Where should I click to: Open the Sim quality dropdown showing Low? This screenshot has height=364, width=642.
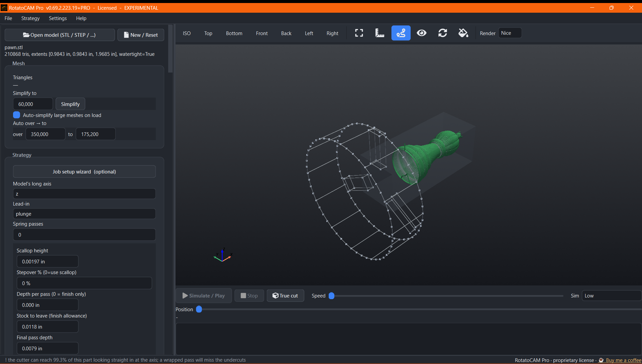point(612,296)
